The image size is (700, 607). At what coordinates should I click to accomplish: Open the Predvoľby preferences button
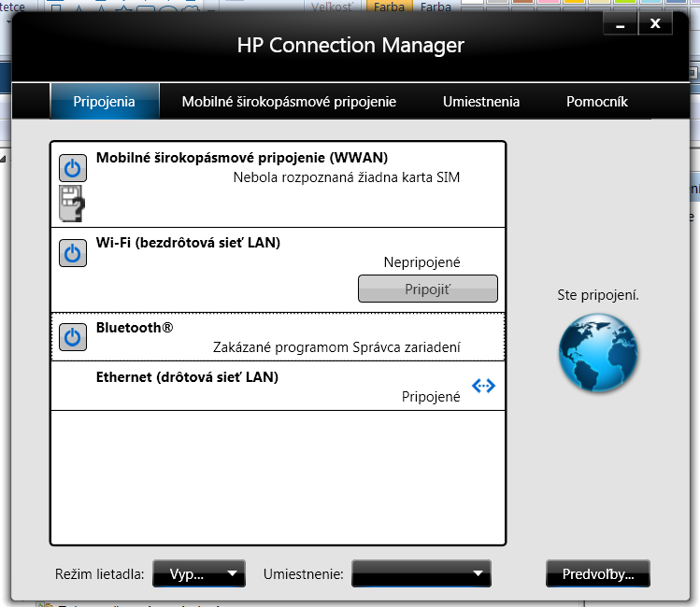click(x=598, y=573)
